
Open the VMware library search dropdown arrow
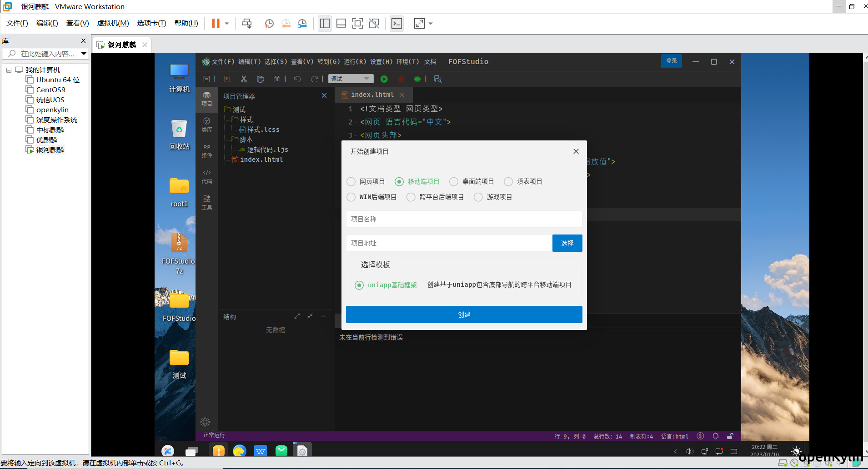click(x=84, y=54)
